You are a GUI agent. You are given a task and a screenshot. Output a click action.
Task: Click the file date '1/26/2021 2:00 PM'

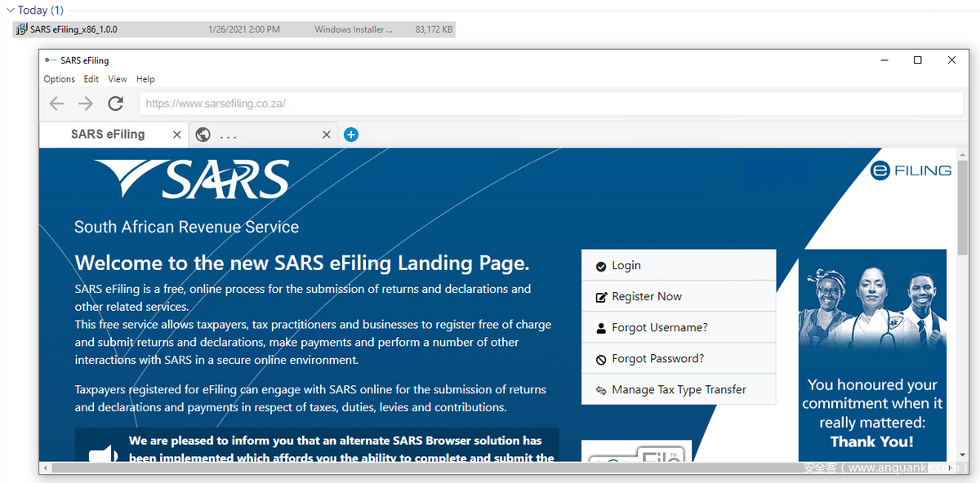pos(243,29)
